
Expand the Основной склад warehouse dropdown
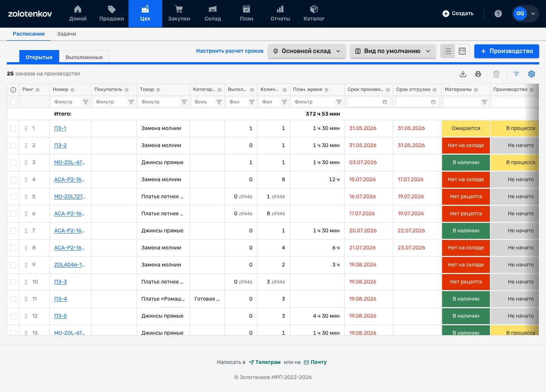pos(307,51)
